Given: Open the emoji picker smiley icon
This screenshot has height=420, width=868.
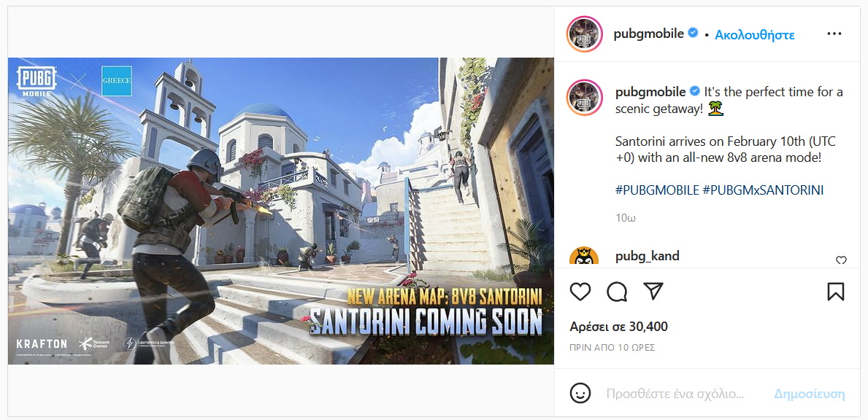Looking at the screenshot, I should click(x=580, y=394).
